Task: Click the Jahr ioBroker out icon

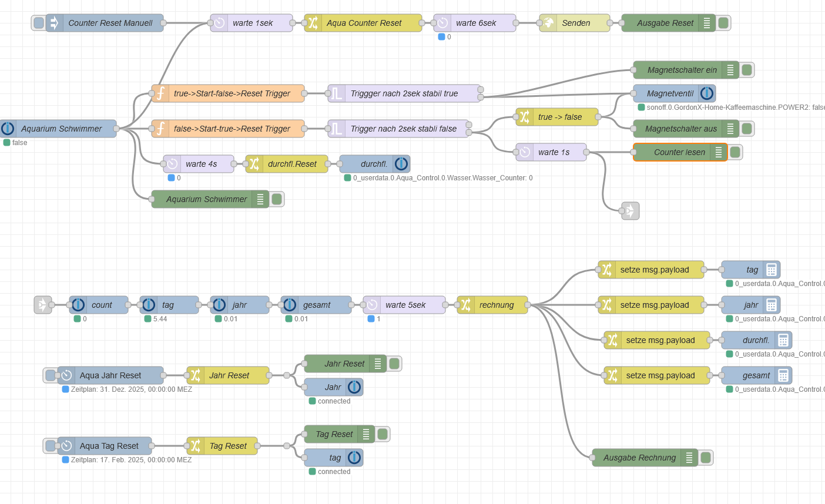Action: tap(354, 387)
